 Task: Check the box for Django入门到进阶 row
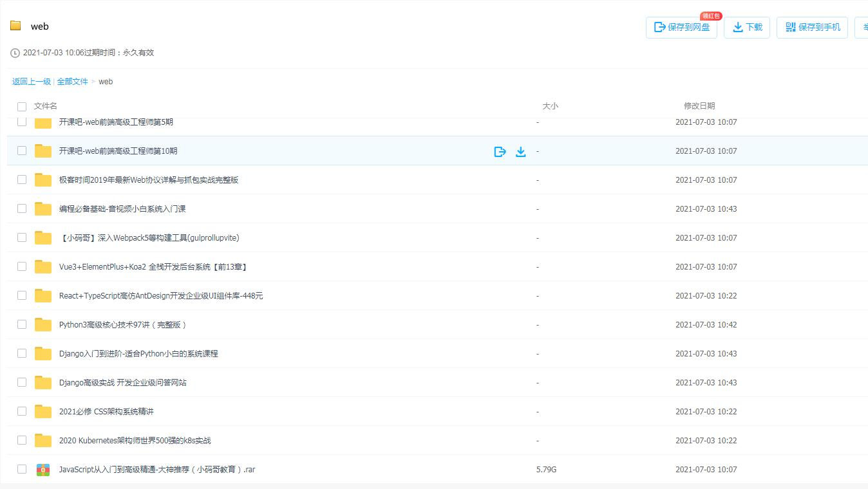22,353
